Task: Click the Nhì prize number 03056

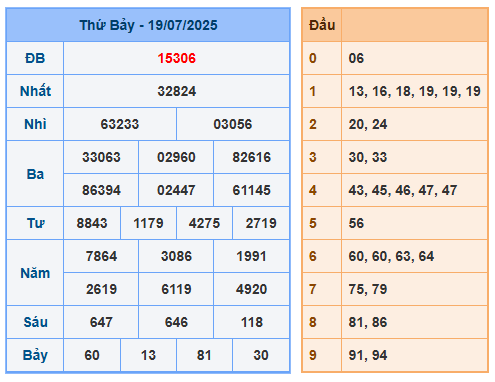Action: coord(233,124)
